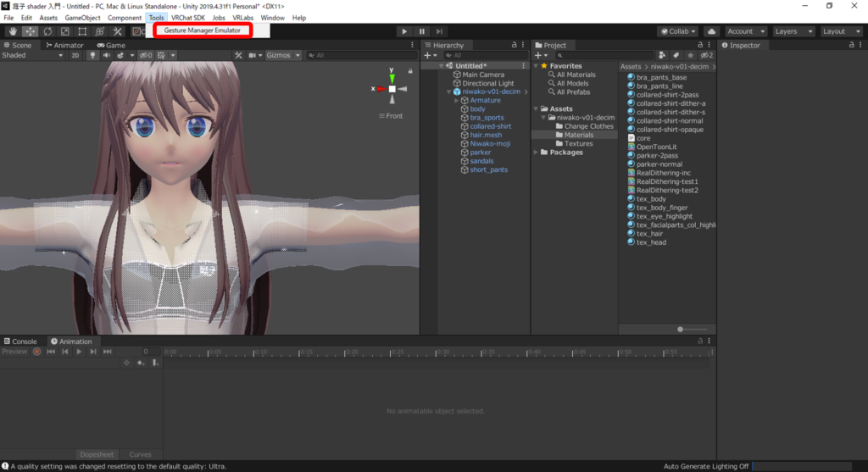868x472 pixels.
Task: Go to first keyframe in Animation panel
Action: point(51,352)
